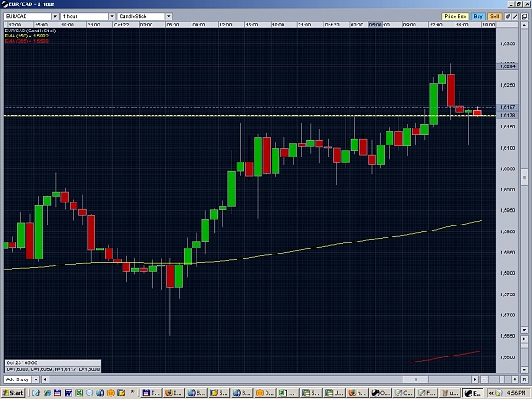Click the line drawing tool icon
Image resolution: width=532 pixels, height=399 pixels.
515,16
